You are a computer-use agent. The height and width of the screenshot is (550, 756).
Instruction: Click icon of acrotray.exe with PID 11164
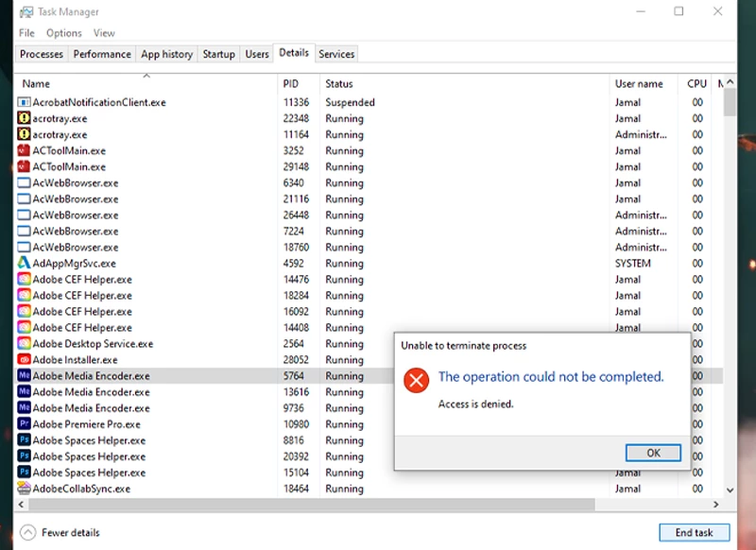tap(24, 134)
